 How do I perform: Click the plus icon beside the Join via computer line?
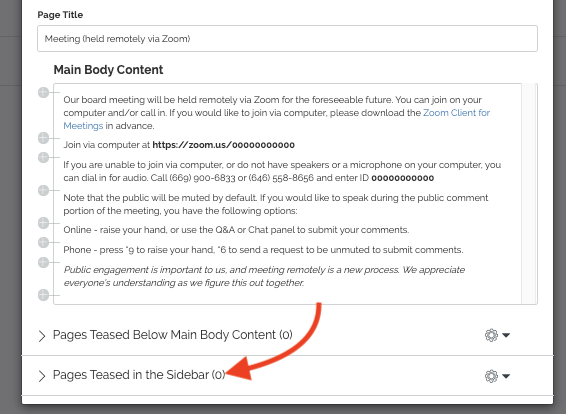coord(43,138)
